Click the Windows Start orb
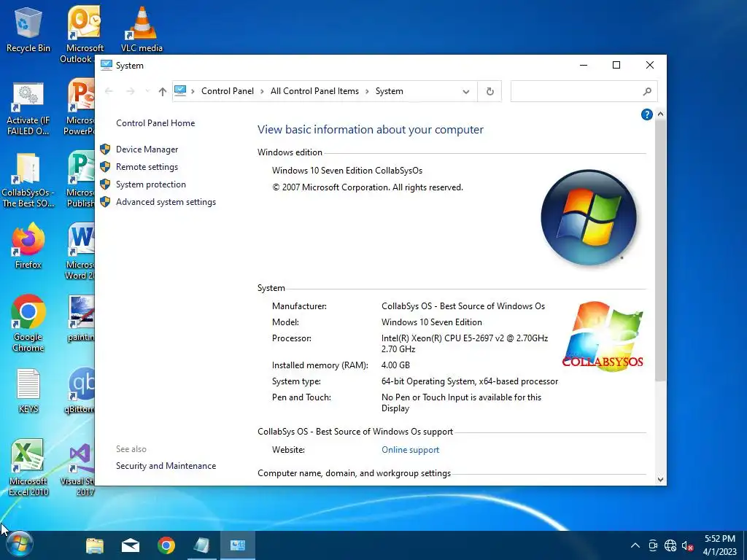 tap(19, 545)
